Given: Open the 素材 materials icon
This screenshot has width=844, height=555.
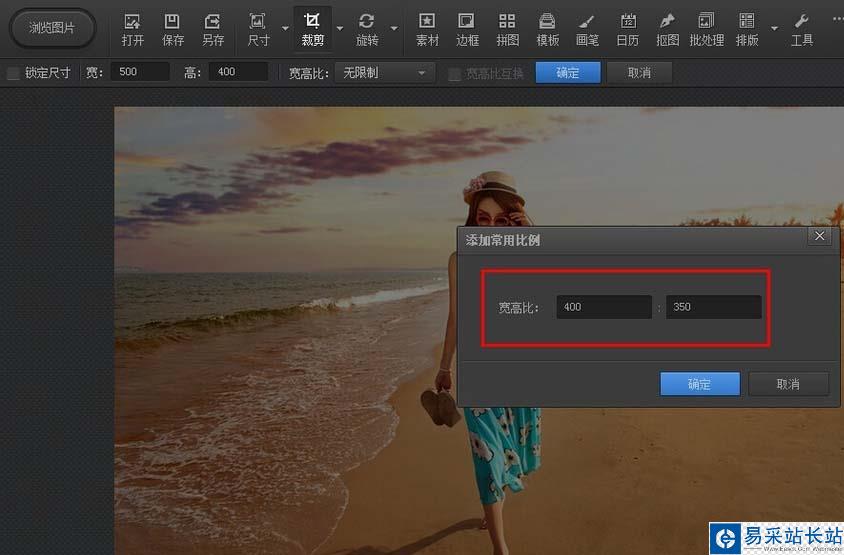Looking at the screenshot, I should coord(427,30).
